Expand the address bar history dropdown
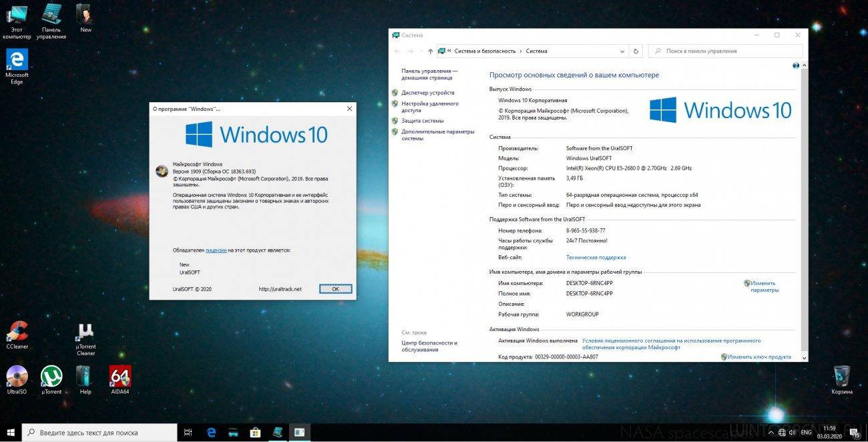868x442 pixels. click(622, 51)
